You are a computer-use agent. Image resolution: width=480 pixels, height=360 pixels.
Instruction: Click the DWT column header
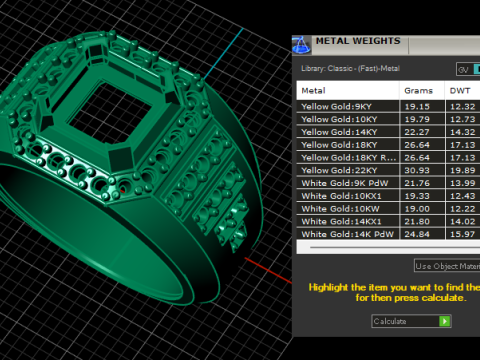pos(463,91)
